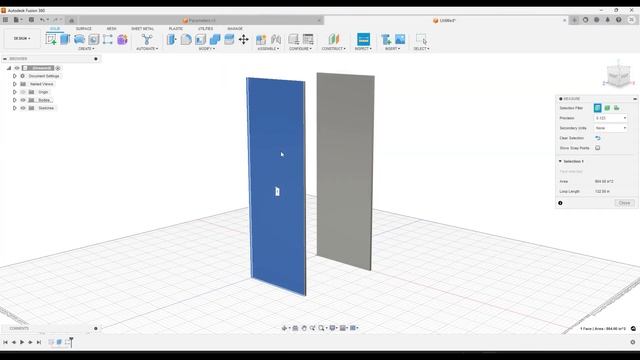Screen dimensions: 640x360
Task: Select the Offset Plane construct tool
Action: (x=333, y=39)
